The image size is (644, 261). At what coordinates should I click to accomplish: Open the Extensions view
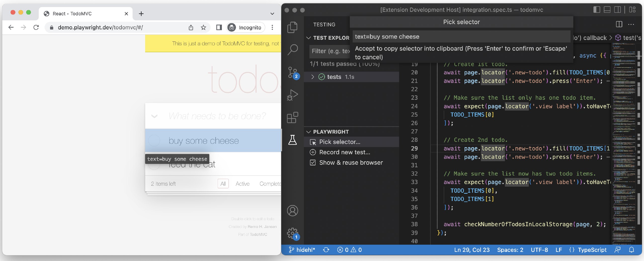pos(292,118)
